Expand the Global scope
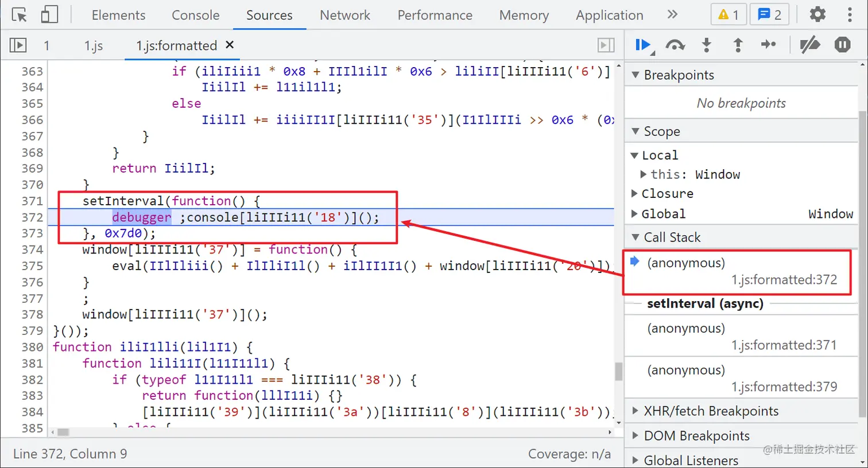 tap(634, 214)
